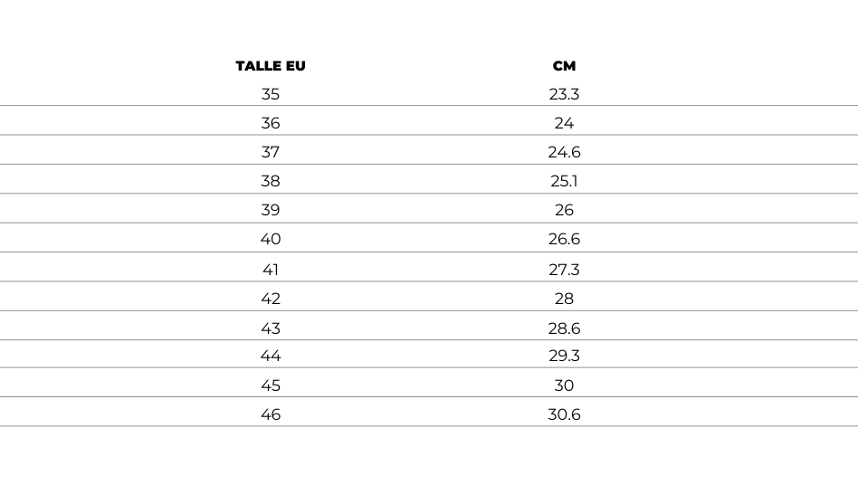Select EU size 35 in the table
The width and height of the screenshot is (858, 504).
[x=271, y=94]
